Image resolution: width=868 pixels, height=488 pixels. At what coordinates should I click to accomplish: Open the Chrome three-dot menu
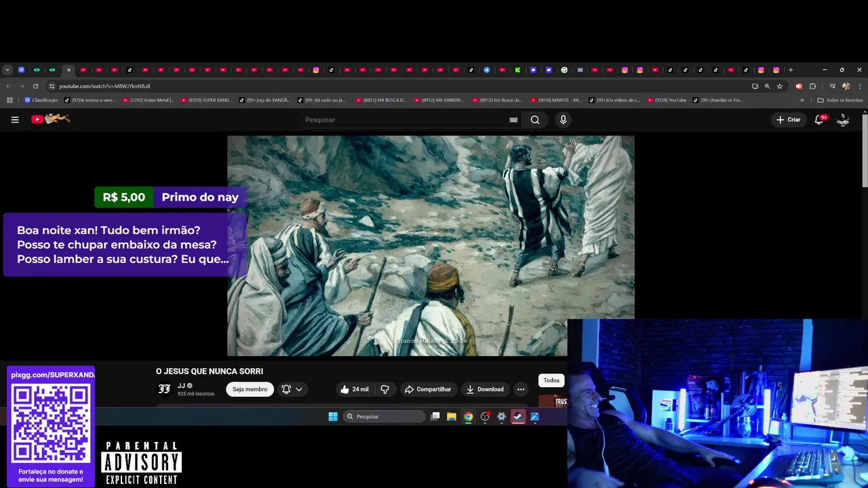pyautogui.click(x=860, y=86)
